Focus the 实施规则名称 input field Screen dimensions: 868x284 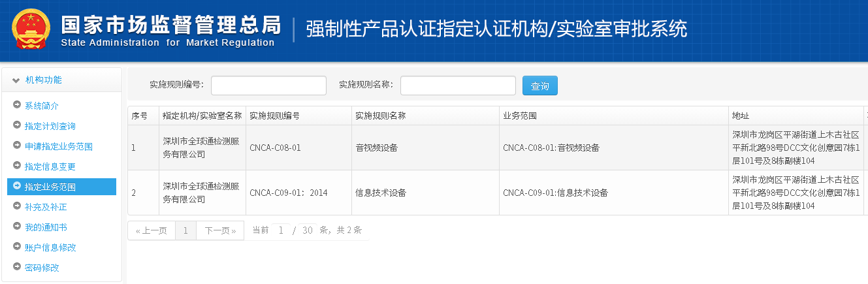click(458, 86)
